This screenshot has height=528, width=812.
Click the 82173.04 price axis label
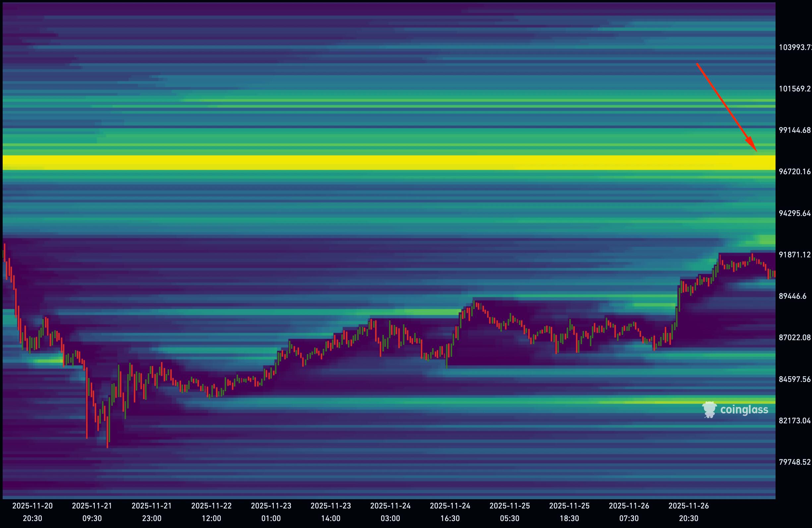click(794, 420)
